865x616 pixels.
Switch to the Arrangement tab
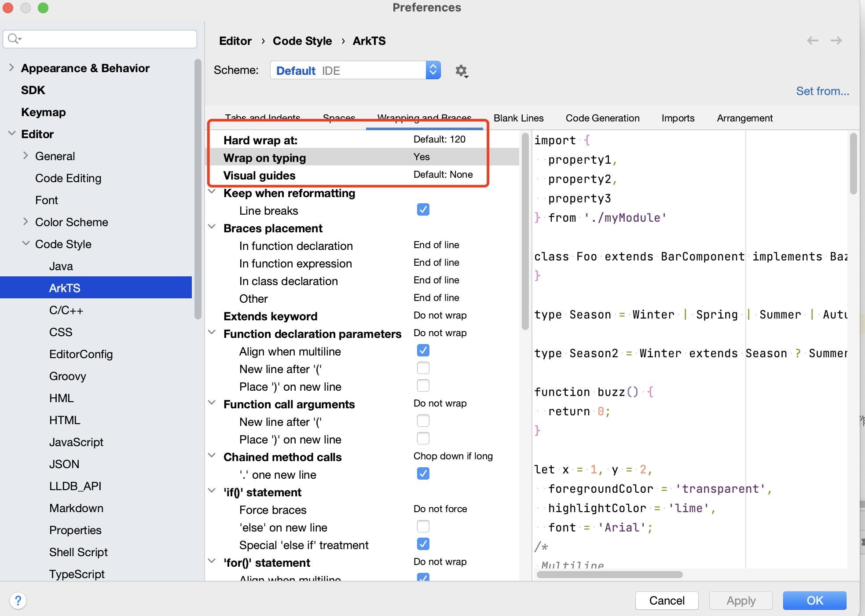[x=744, y=118]
